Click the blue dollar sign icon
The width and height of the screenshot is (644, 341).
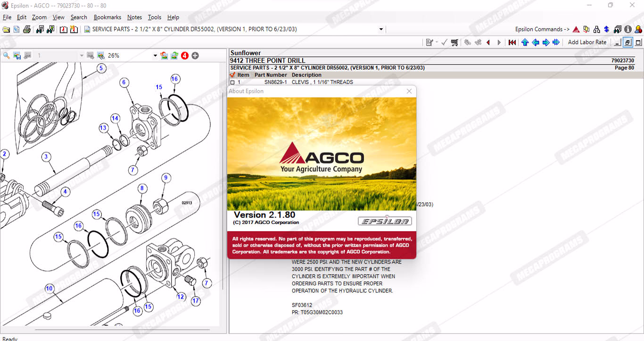pos(606,29)
